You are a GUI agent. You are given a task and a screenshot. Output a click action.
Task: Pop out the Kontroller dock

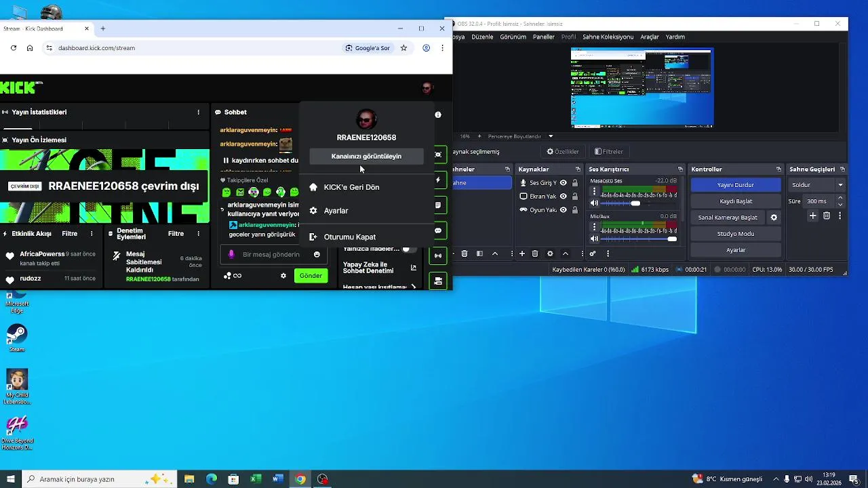778,169
